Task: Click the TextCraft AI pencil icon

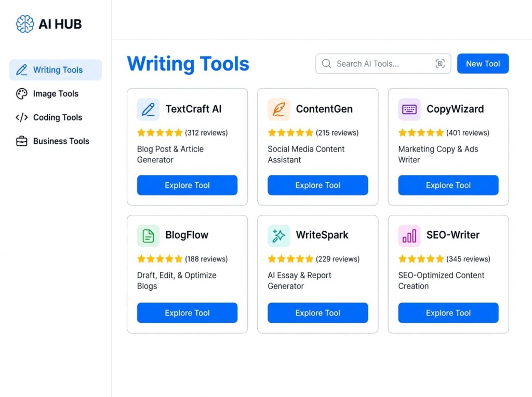Action: [148, 109]
